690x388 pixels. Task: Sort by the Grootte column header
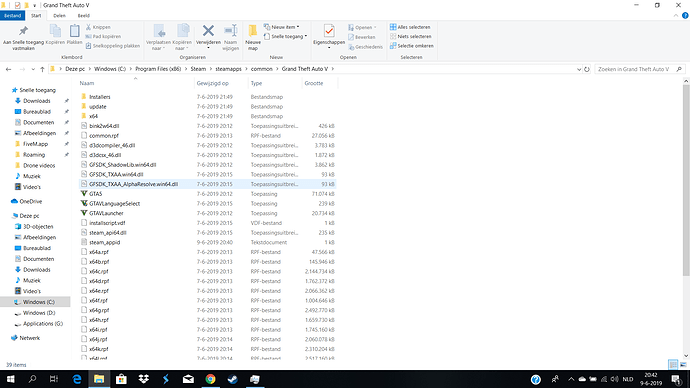[x=314, y=83]
